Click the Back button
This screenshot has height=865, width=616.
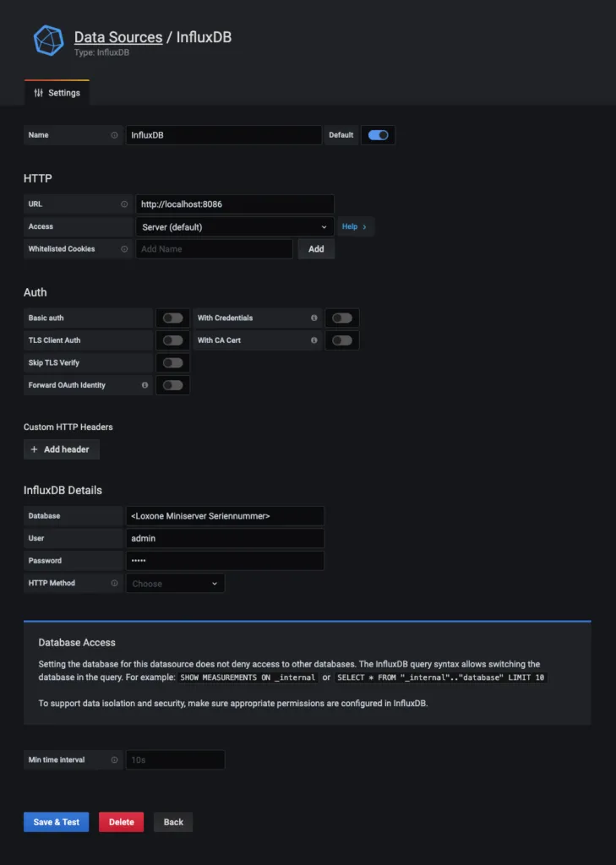click(173, 822)
